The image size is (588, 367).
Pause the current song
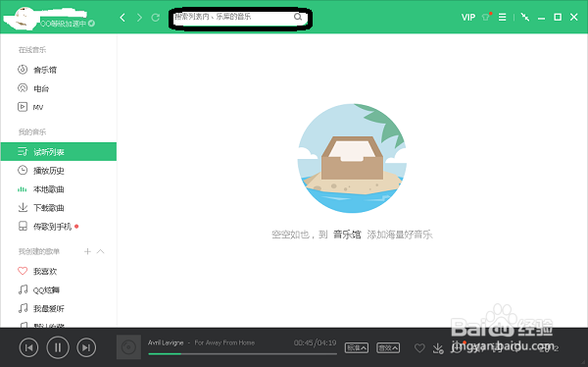58,347
